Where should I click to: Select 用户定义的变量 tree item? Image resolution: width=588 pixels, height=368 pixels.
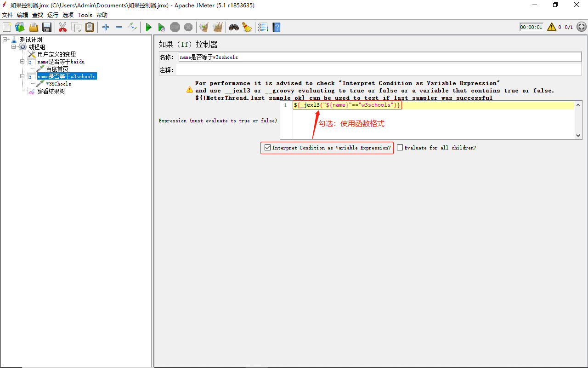57,54
